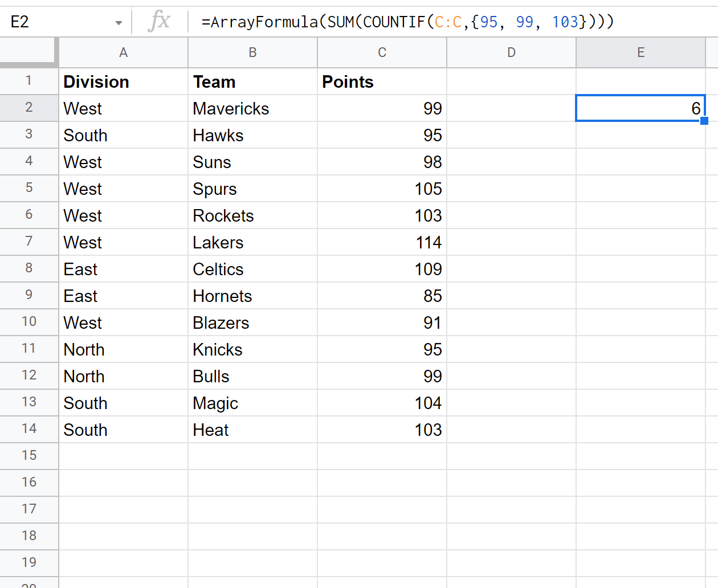Click the Points header cell
The image size is (718, 588).
click(x=382, y=82)
